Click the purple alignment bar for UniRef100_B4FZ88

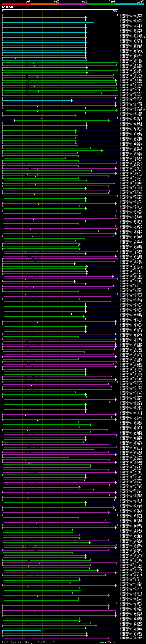[x=65, y=118]
